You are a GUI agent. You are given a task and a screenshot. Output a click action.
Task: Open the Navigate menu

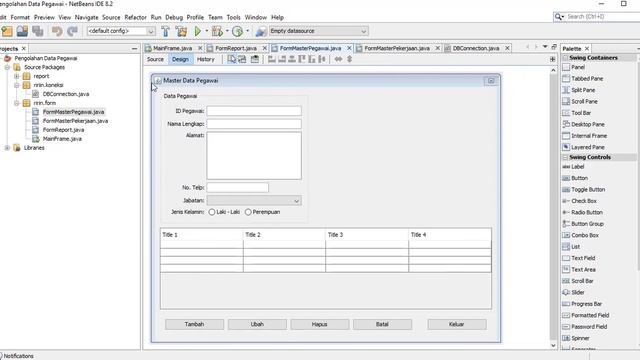point(87,17)
